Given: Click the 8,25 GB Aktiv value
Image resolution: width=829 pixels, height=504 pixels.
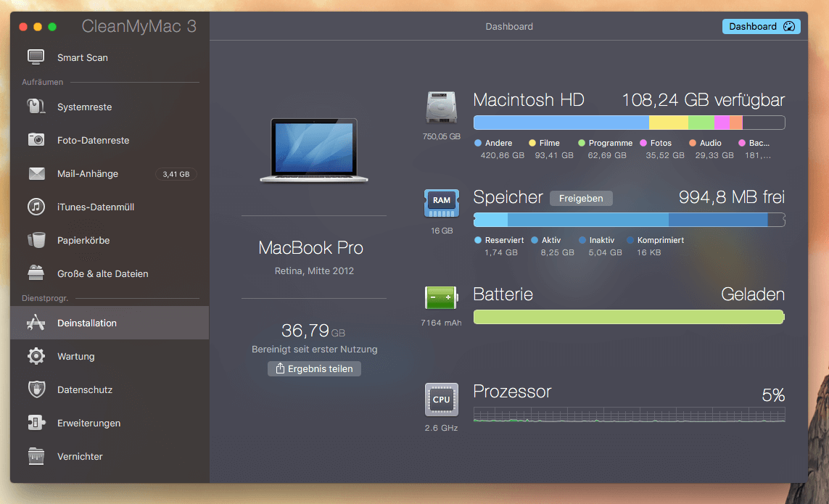Looking at the screenshot, I should 557,253.
